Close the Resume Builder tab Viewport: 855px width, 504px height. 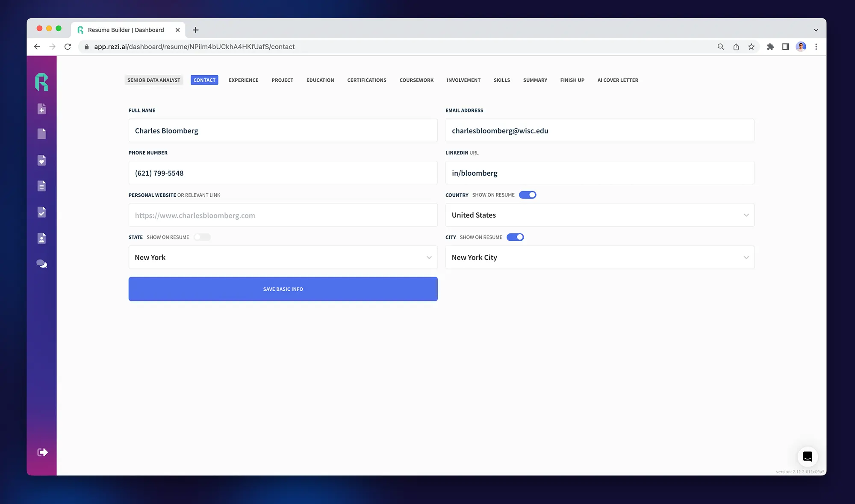point(177,30)
